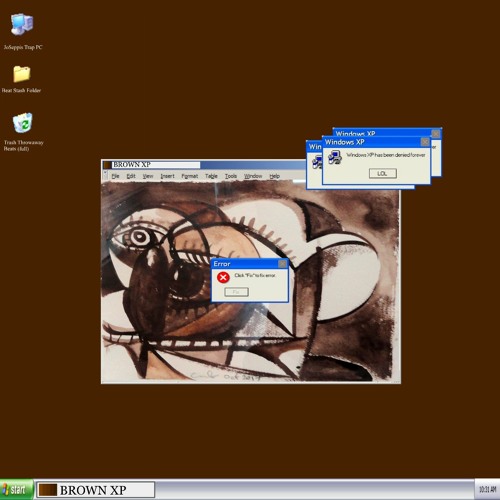Open the Help menu
This screenshot has height=500, width=500.
point(275,176)
